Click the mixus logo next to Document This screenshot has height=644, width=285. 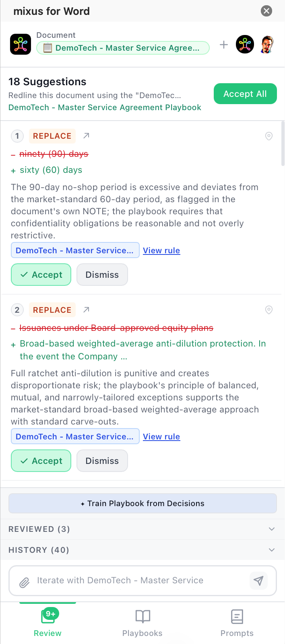click(21, 44)
